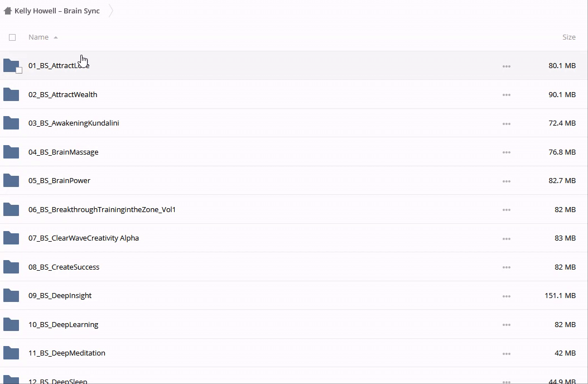Click folder icon of 06_BS_BreakthroughTrainingintheZone_Vol1
The width and height of the screenshot is (588, 384).
tap(11, 209)
